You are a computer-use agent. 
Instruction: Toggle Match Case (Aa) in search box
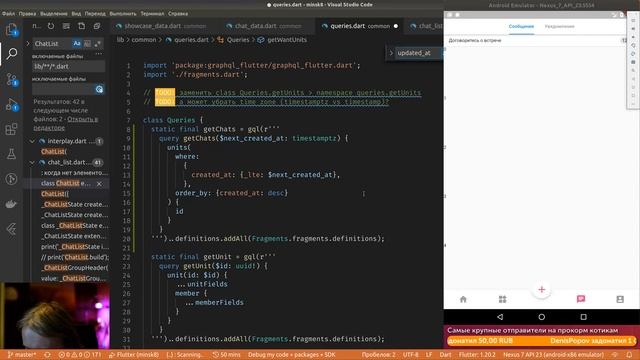pos(77,43)
